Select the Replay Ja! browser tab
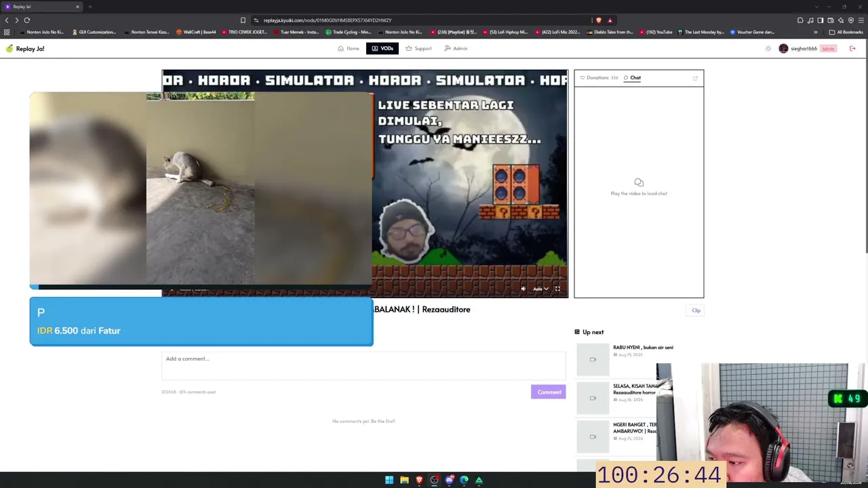Image resolution: width=868 pixels, height=488 pixels. pos(42,7)
